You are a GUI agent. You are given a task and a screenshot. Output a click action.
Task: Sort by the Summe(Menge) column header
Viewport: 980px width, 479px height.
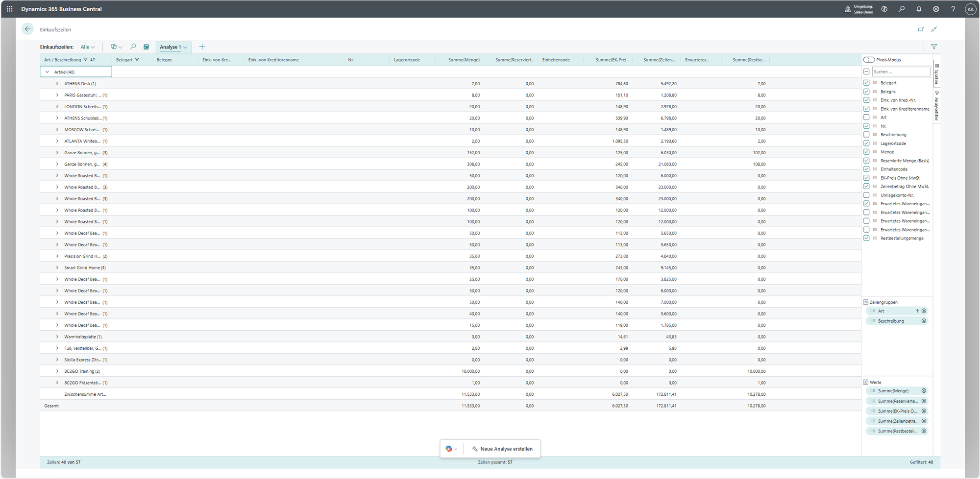[464, 60]
